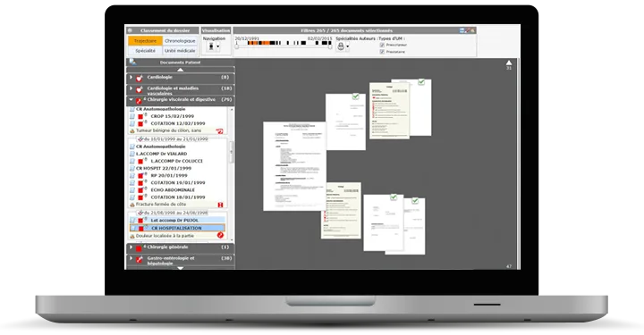This screenshot has height=335, width=644.
Task: Click the yellow icon in Filtres header
Action: coord(473,30)
